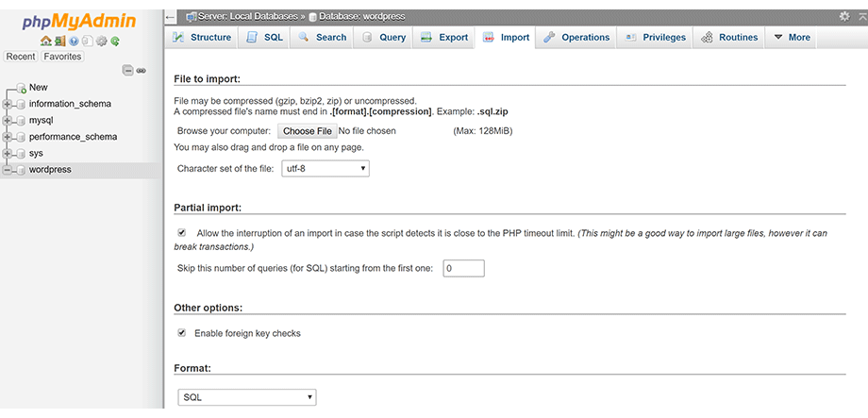The image size is (868, 418).
Task: Open page settings gear at top right
Action: click(844, 17)
